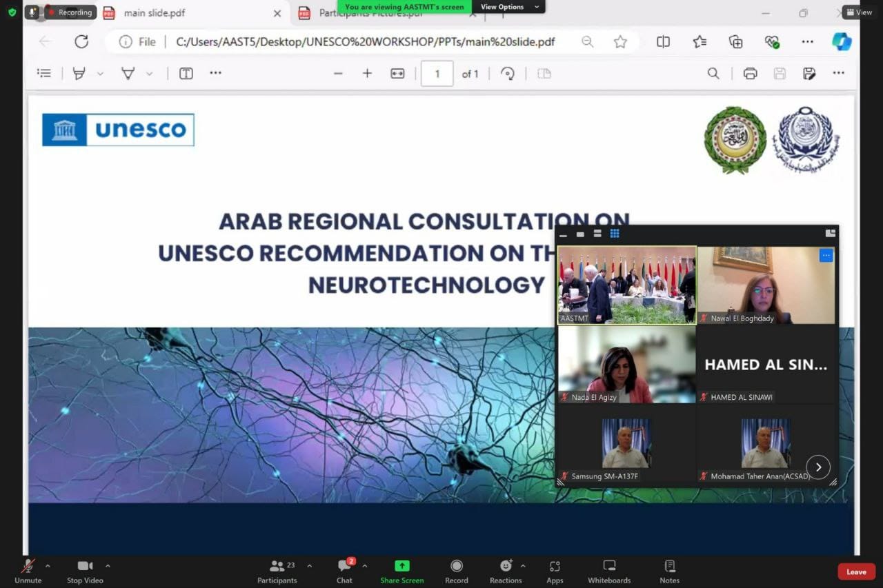
Task: Click the Edge refresh icon
Action: pos(81,41)
